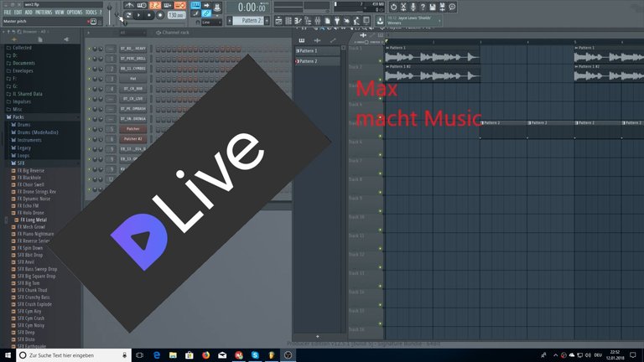Select SFX Crush Explode sample

click(x=34, y=304)
